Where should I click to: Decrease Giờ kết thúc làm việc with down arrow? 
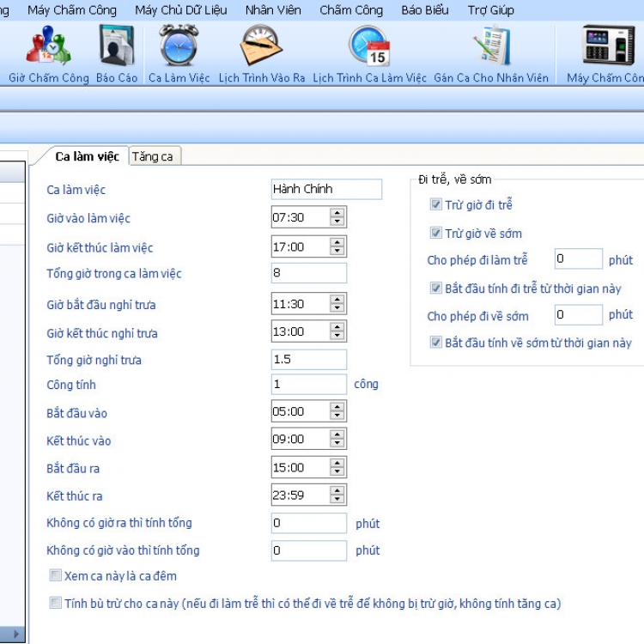click(x=337, y=251)
